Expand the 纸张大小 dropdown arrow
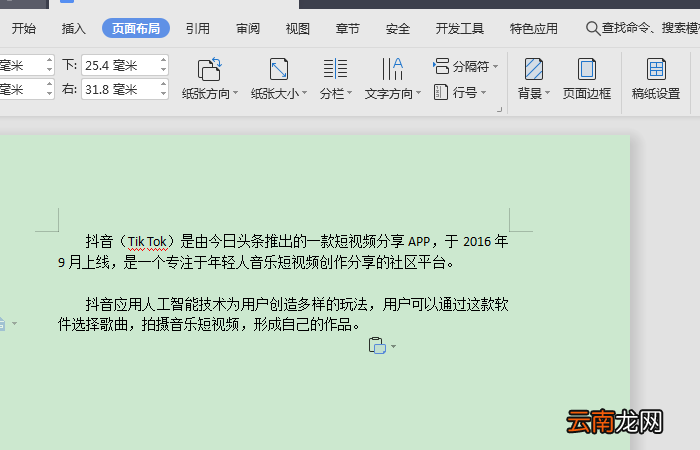 click(304, 93)
